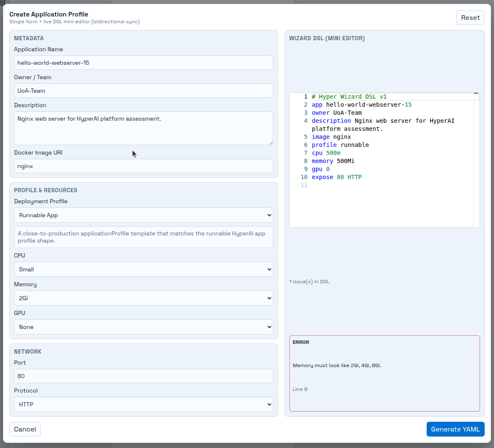Click the Wizard DSL (Mini Editor) heading
The width and height of the screenshot is (494, 448).
pyautogui.click(x=327, y=38)
